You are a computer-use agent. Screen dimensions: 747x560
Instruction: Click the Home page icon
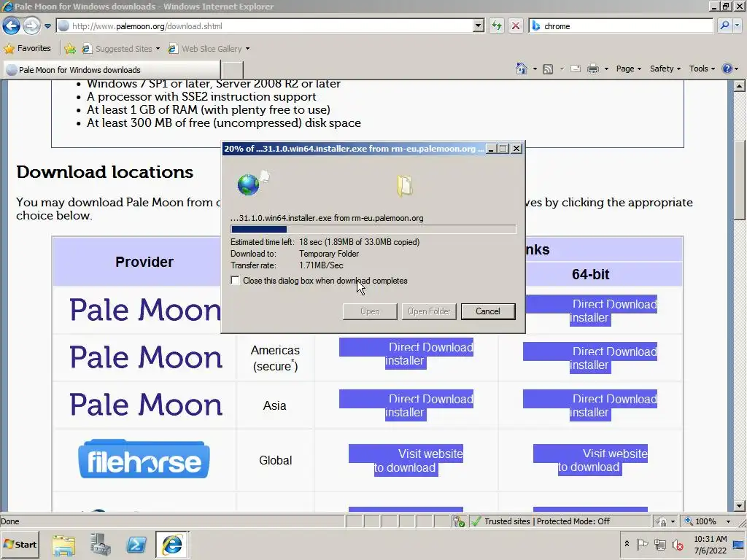[522, 69]
